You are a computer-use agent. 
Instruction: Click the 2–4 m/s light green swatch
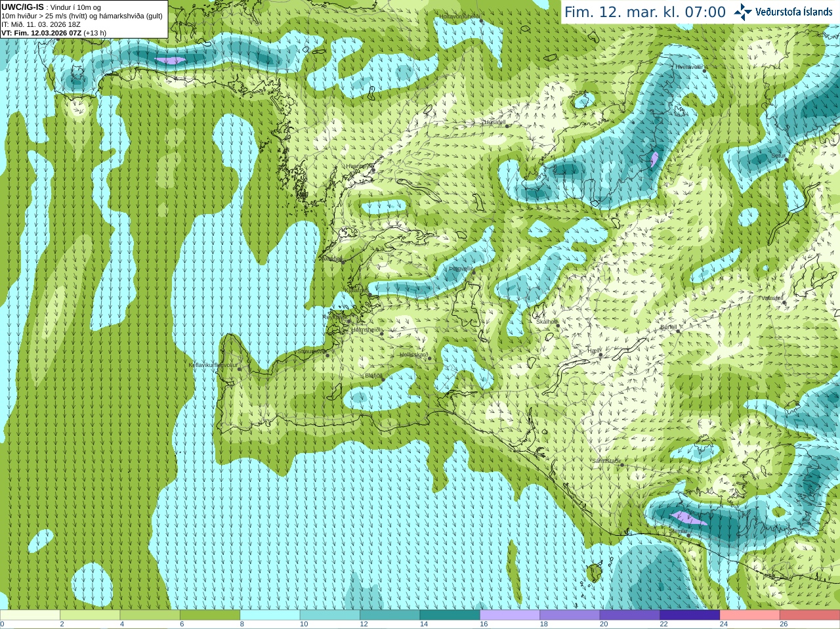coord(90,615)
